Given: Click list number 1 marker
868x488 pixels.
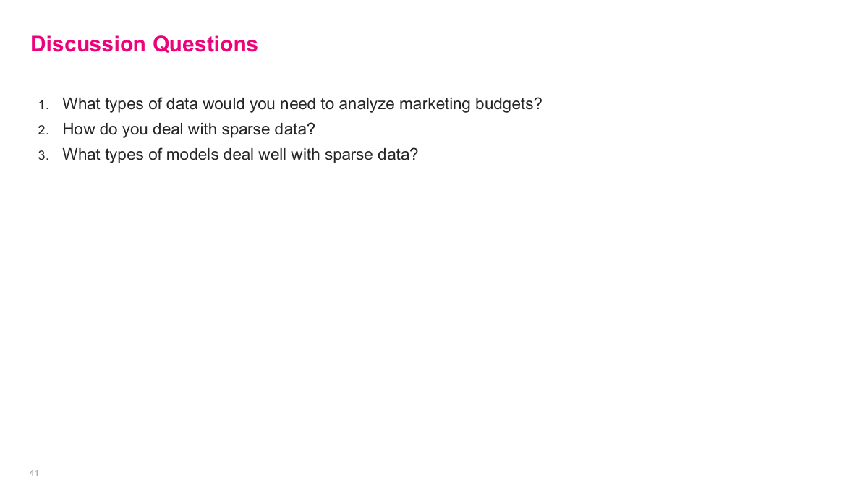Looking at the screenshot, I should [43, 105].
